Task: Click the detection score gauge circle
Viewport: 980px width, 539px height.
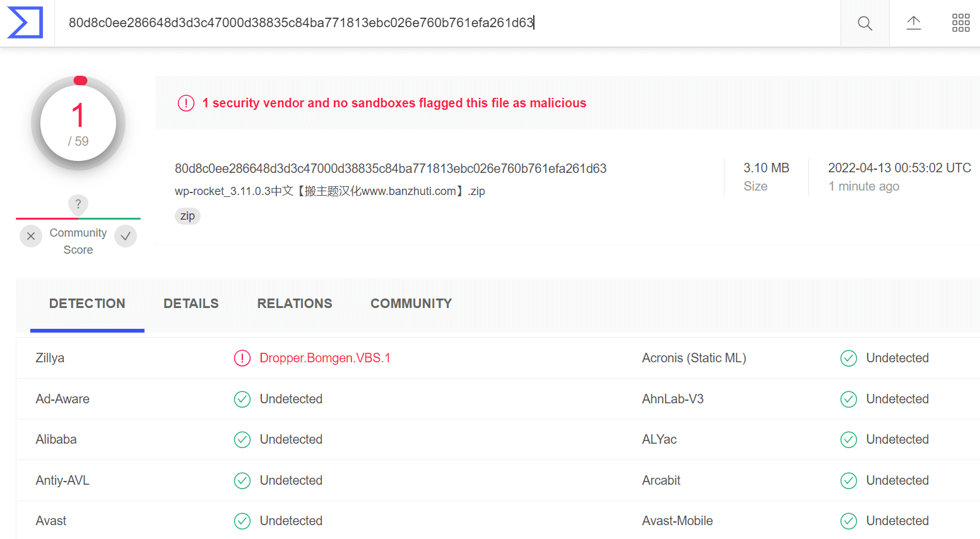Action: (x=78, y=124)
